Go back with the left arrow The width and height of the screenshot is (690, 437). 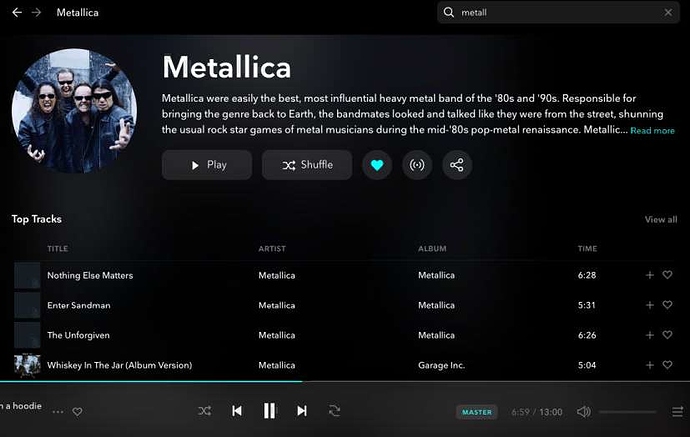[17, 12]
